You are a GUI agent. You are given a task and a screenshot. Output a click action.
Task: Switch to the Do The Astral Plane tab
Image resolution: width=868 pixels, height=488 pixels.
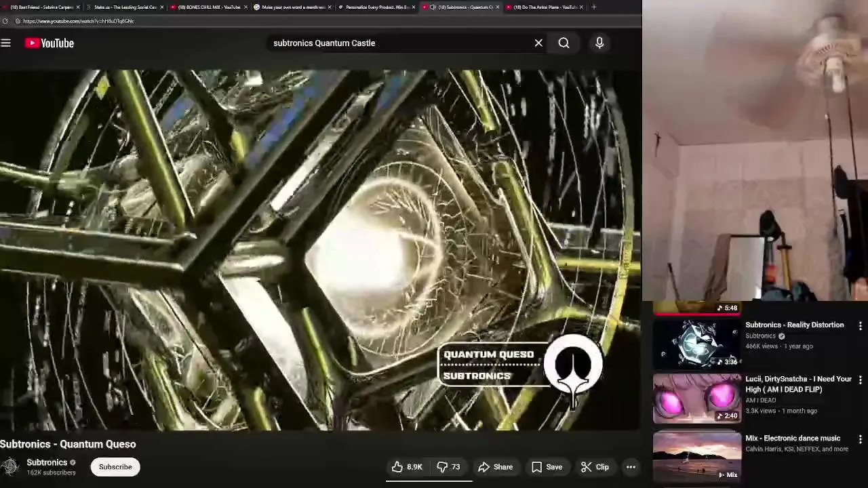point(545,7)
